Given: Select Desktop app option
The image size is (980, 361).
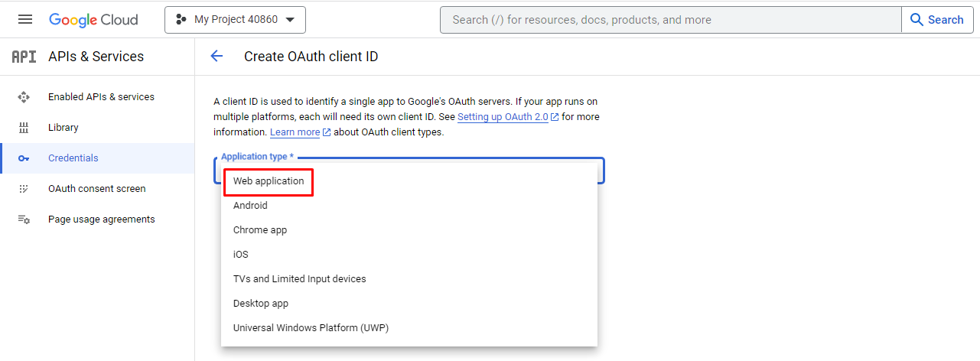Looking at the screenshot, I should coord(409,304).
